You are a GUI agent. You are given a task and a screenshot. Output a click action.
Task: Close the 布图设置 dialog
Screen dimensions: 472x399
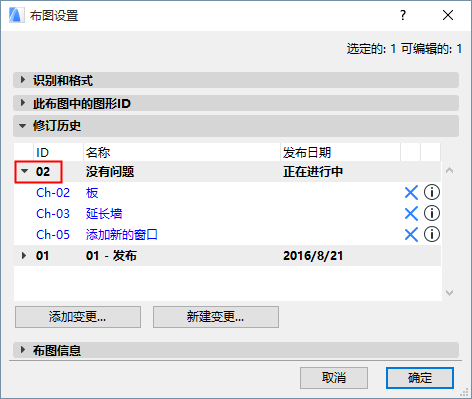[x=448, y=15]
